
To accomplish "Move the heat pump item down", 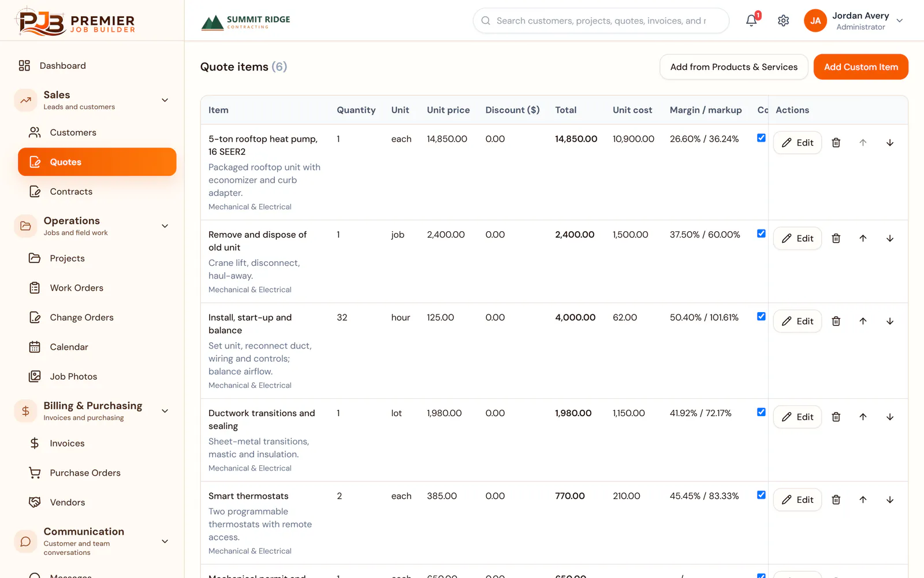I will coord(890,143).
